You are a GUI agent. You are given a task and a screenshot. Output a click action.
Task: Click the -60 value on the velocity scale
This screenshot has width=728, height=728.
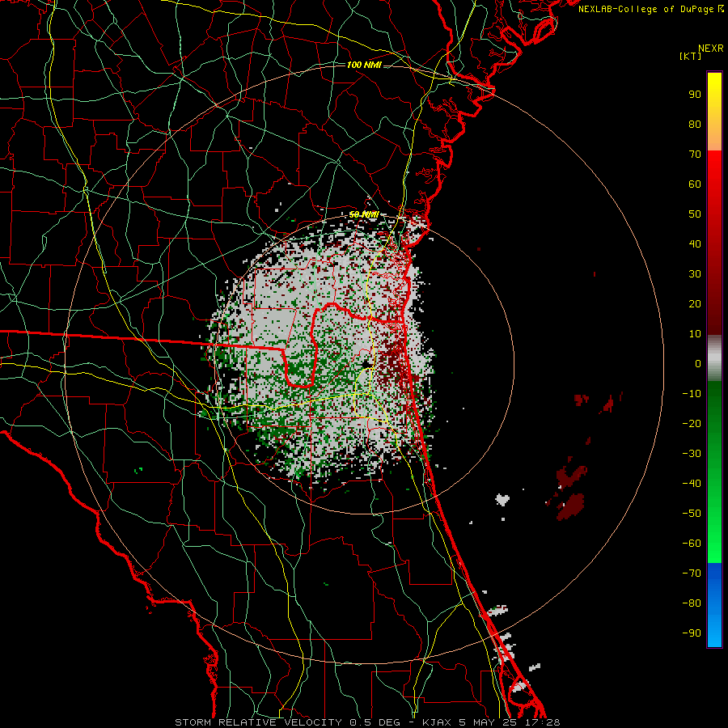[x=692, y=544]
